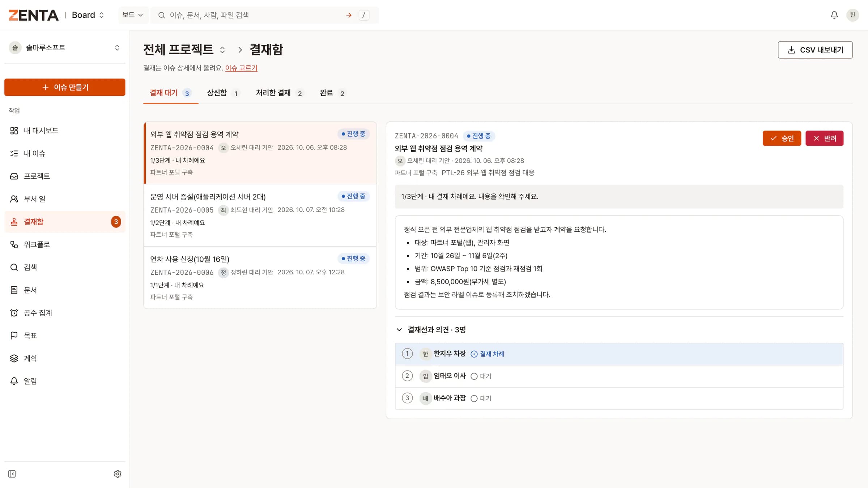Click the search arrow submit icon
868x488 pixels.
[349, 15]
